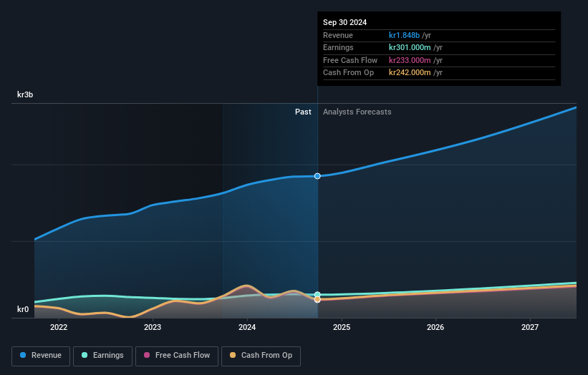Click the 2026 x-axis label
Image resolution: width=588 pixels, height=375 pixels.
[435, 328]
